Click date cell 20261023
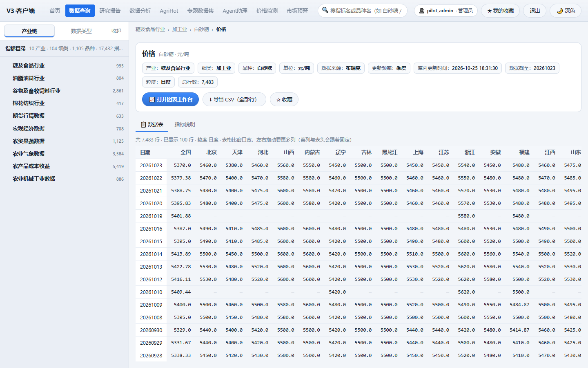 tap(151, 166)
